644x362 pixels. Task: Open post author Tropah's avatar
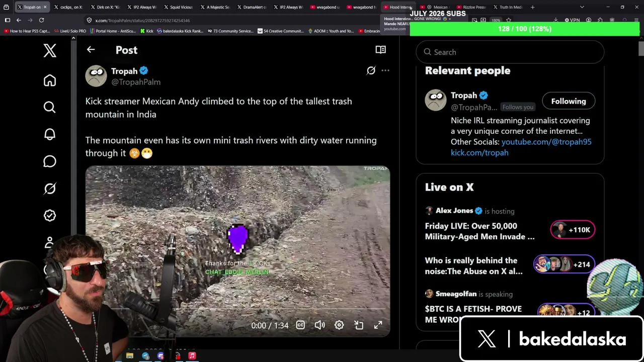(x=96, y=76)
